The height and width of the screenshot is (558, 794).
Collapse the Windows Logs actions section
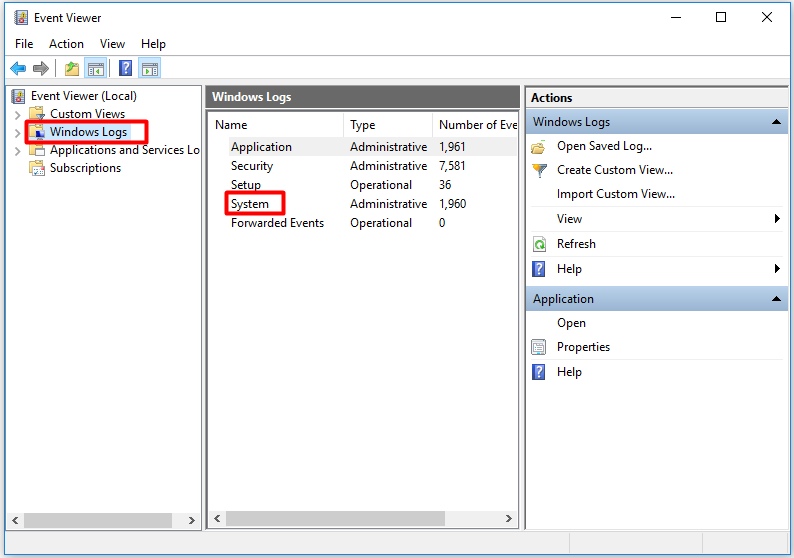(776, 122)
